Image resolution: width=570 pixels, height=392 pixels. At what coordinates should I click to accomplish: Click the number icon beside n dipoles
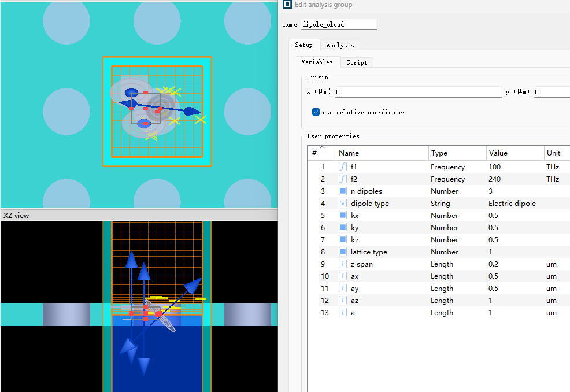(x=343, y=191)
